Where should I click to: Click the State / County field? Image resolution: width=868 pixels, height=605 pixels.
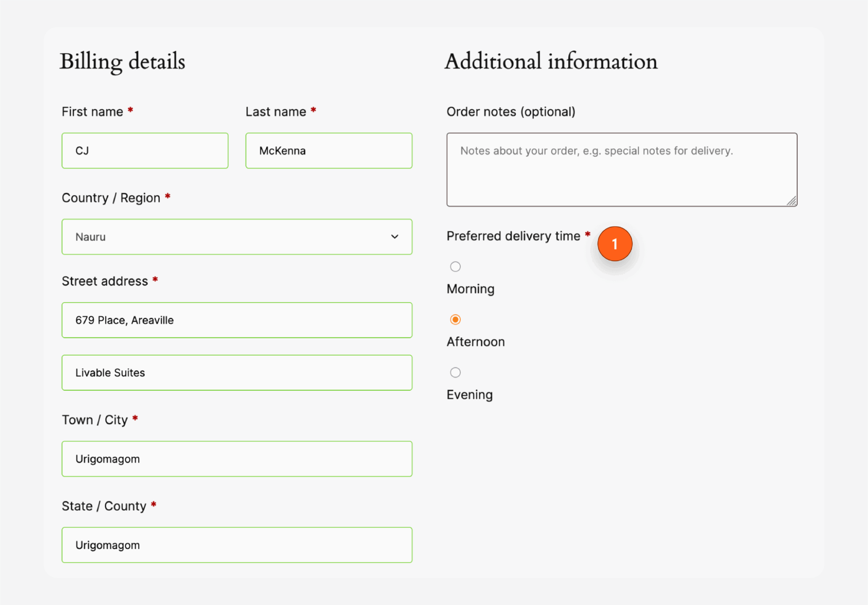click(237, 545)
